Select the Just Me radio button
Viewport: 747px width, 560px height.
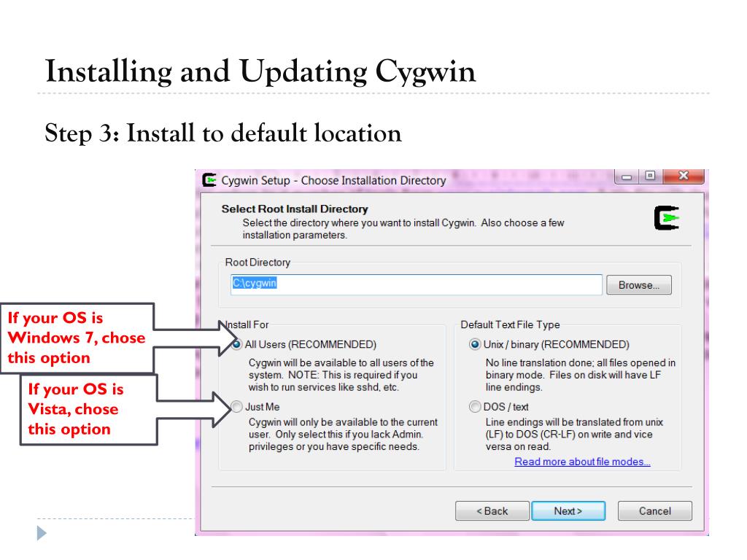[x=237, y=407]
